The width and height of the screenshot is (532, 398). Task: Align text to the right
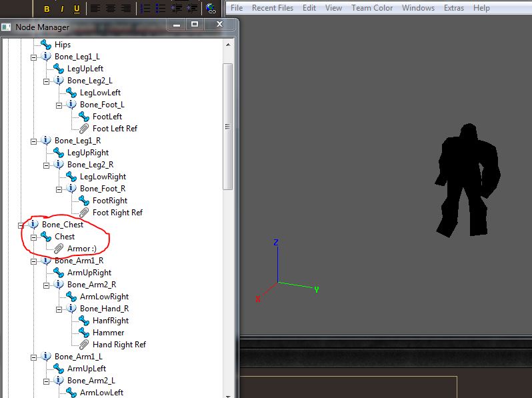[126, 9]
